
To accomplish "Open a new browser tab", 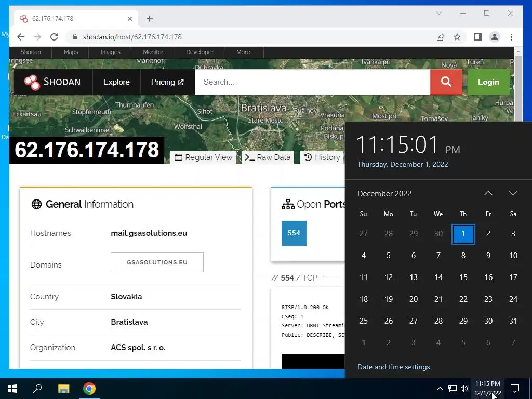I will coord(150,19).
